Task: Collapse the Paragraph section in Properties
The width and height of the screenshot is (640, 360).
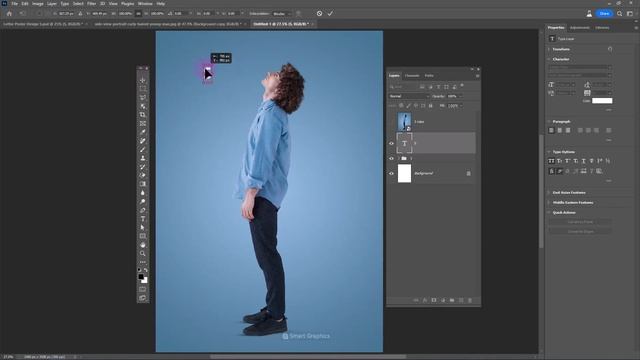Action: (x=549, y=122)
